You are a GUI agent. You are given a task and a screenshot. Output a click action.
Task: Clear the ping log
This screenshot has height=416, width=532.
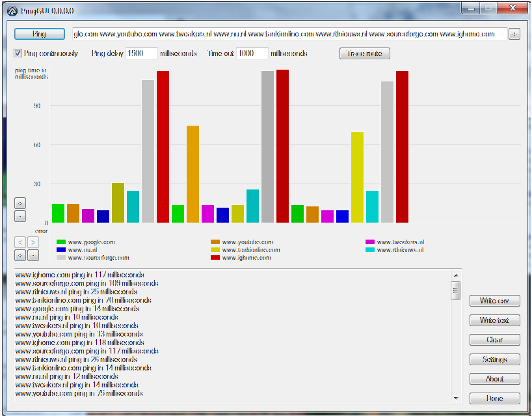(495, 340)
